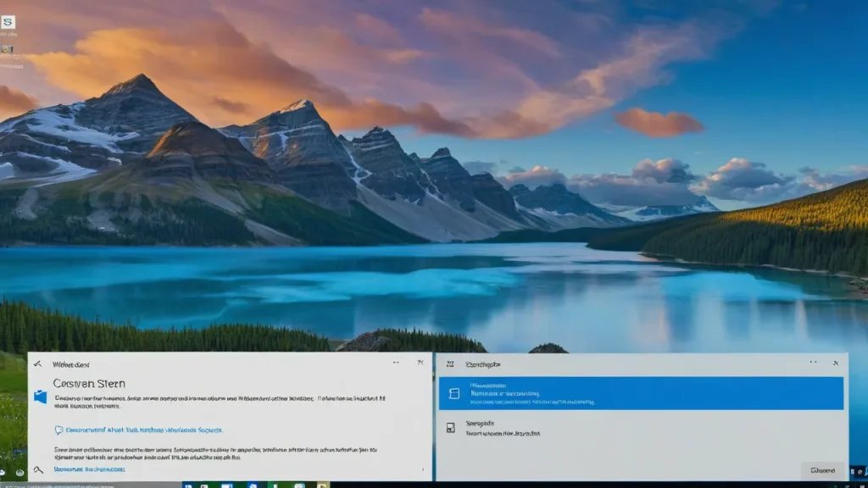
Task: Click the 'Cesven Stern' heading in the left window
Action: pos(89,383)
